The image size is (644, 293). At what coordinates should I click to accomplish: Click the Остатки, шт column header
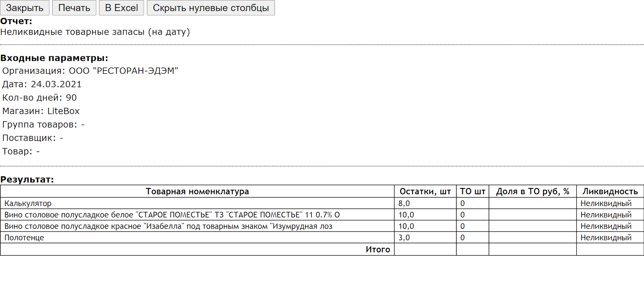425,192
